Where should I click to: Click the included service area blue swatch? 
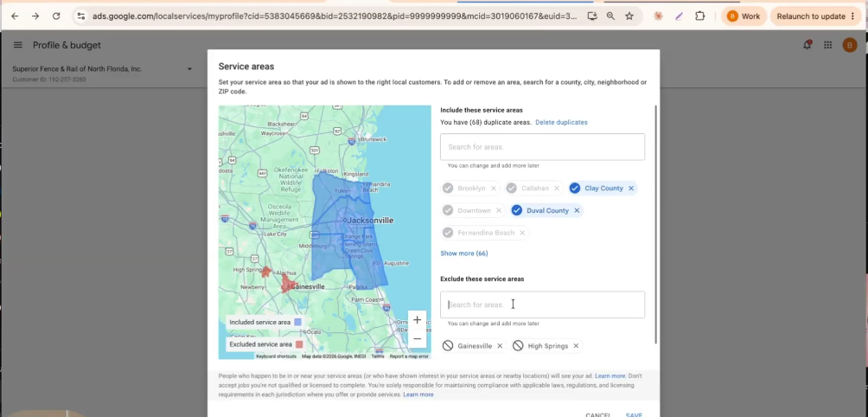[x=297, y=322]
